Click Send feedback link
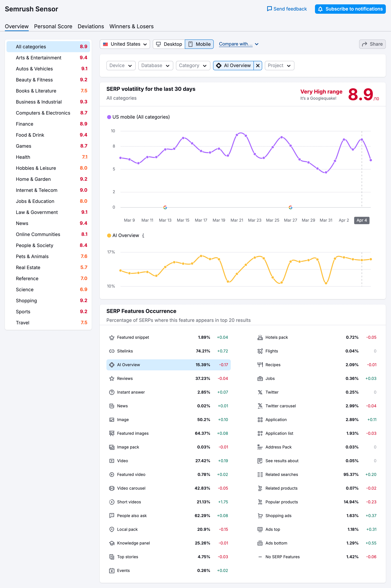391x588 pixels. [x=287, y=9]
